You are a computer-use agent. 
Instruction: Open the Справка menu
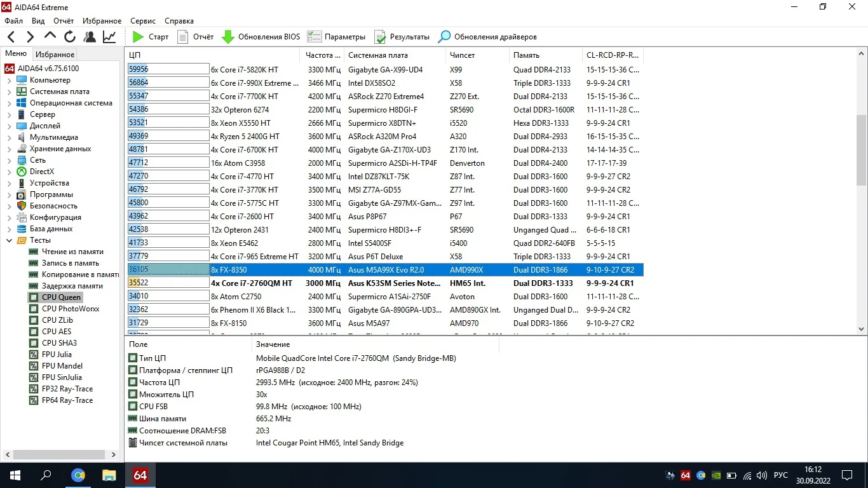pyautogui.click(x=179, y=21)
